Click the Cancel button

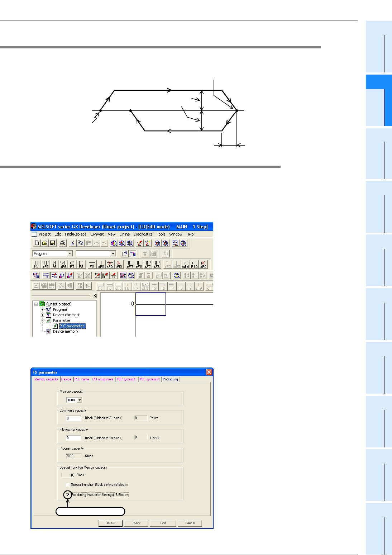click(x=190, y=523)
